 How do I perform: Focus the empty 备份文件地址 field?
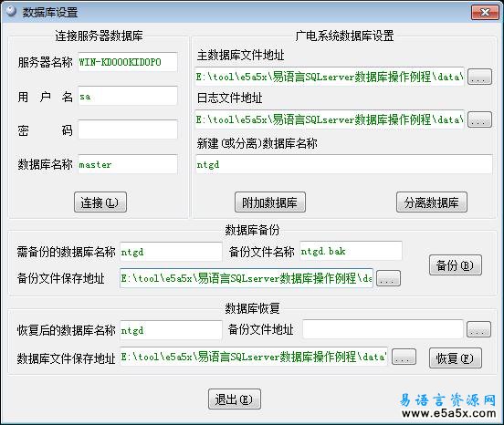tap(383, 329)
